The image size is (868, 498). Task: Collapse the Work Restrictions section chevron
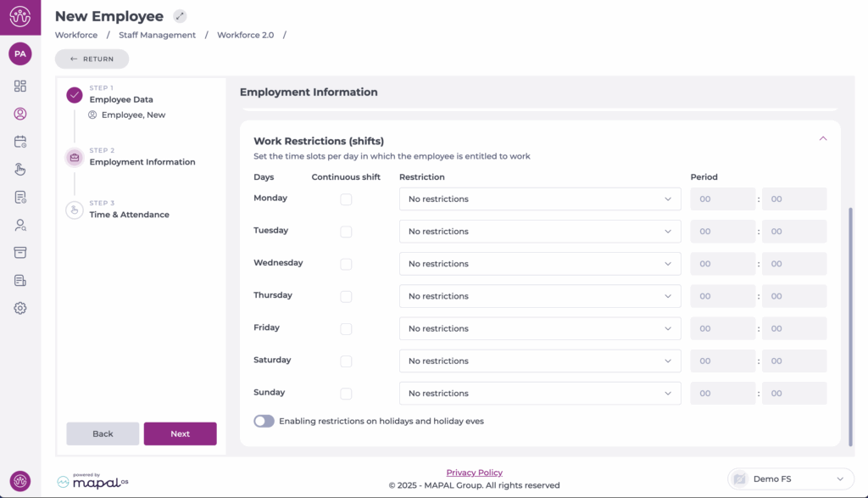(821, 137)
